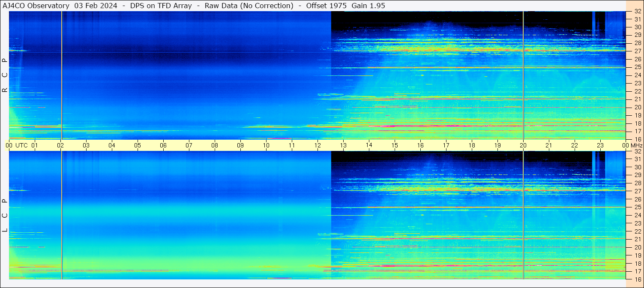Click hour "09" on the time axis

pos(240,145)
